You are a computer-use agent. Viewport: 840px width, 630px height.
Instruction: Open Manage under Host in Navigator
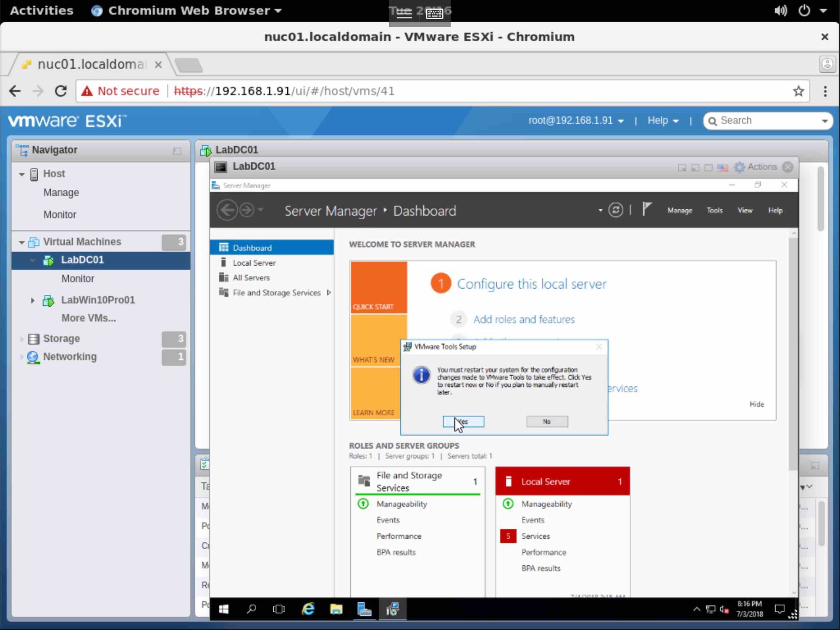tap(61, 192)
